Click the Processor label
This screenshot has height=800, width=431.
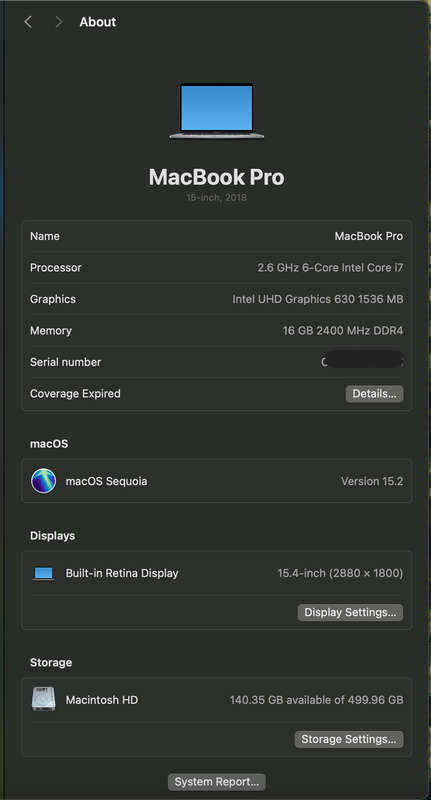point(56,267)
